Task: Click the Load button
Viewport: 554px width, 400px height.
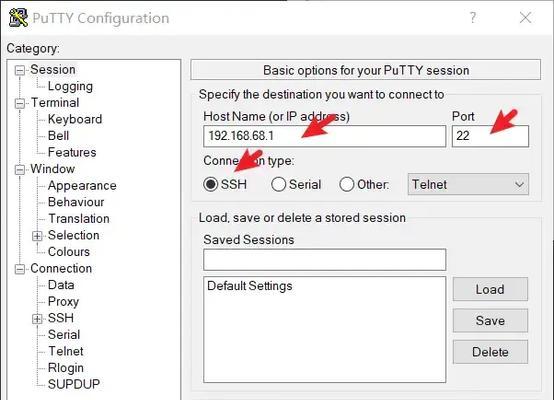Action: 490,289
